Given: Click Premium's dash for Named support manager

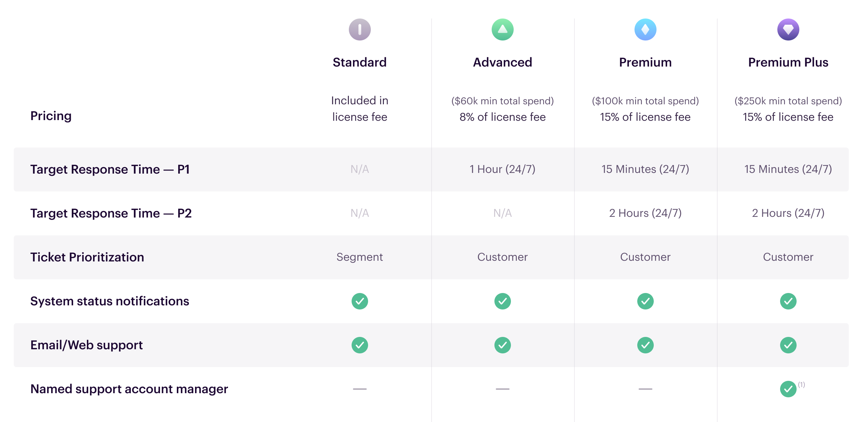Looking at the screenshot, I should [x=645, y=389].
